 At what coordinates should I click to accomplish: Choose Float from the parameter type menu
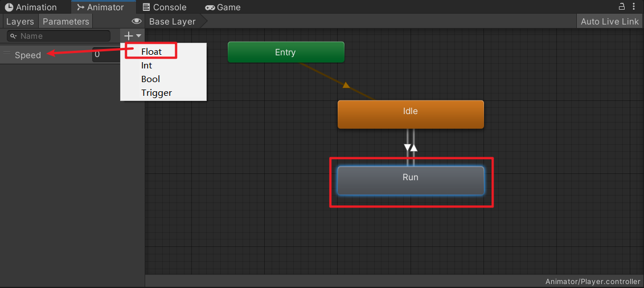click(151, 51)
